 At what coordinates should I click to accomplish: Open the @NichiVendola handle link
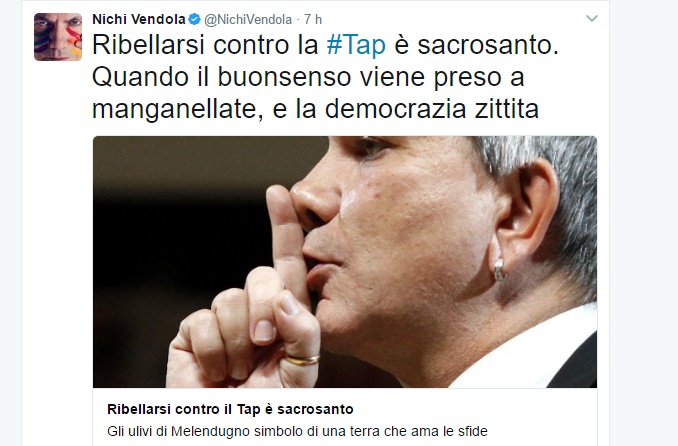pos(248,19)
